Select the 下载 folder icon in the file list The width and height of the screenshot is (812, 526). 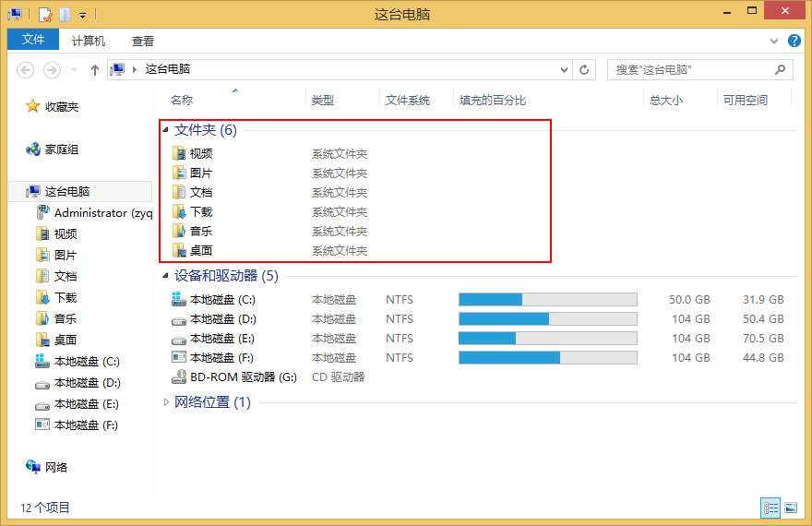[x=179, y=211]
